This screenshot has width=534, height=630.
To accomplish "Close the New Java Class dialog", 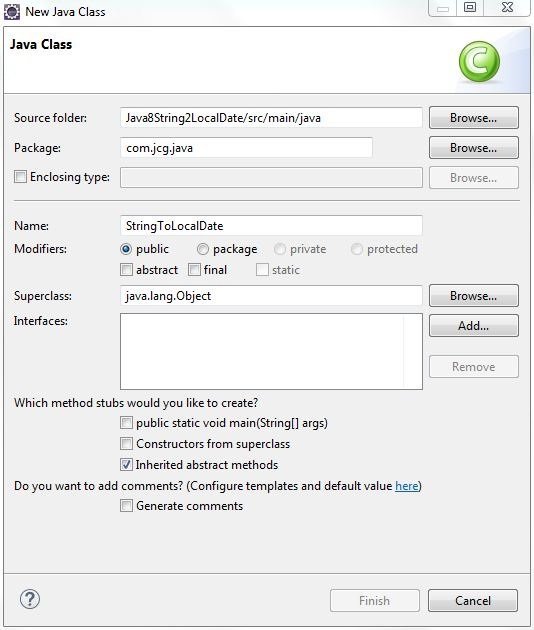I will coord(507,8).
